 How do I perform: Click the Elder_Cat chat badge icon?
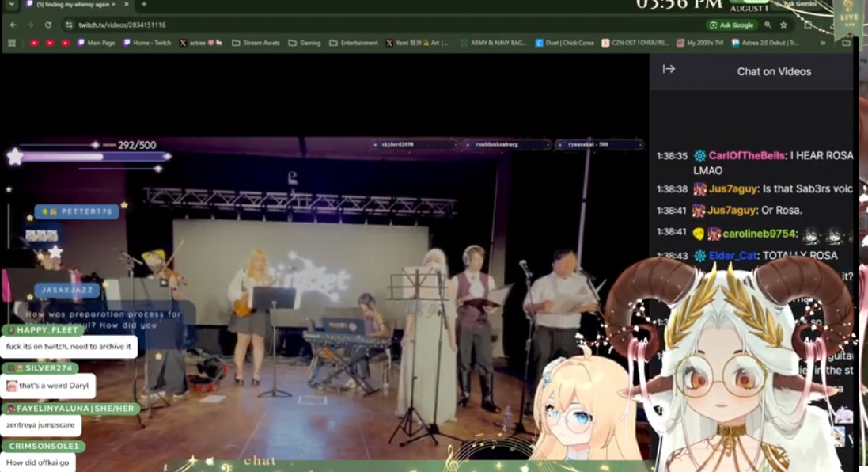pyautogui.click(x=699, y=255)
